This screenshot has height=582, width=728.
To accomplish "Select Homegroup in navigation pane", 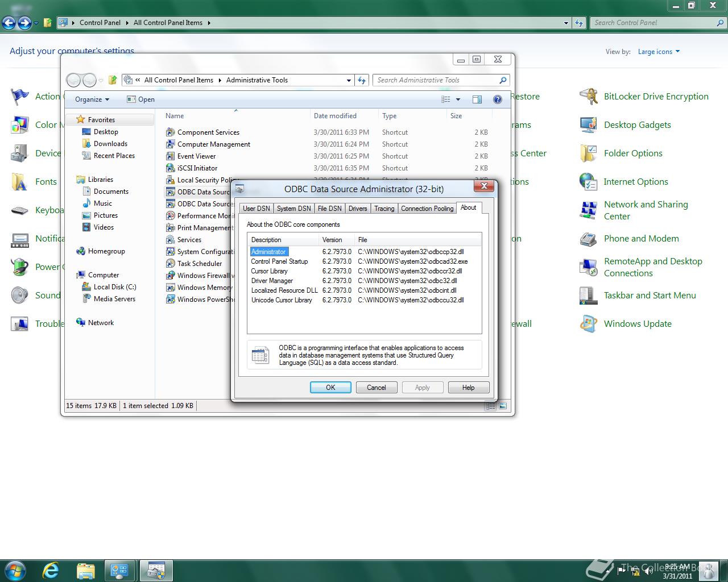I will [x=106, y=251].
